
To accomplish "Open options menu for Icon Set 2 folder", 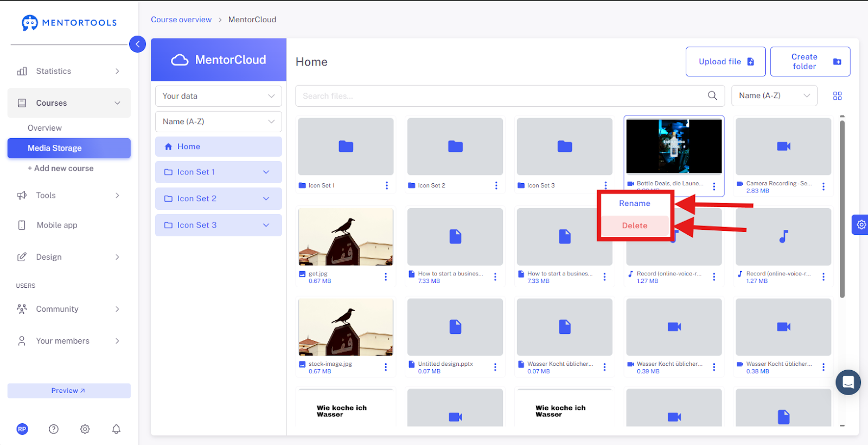I will (496, 185).
